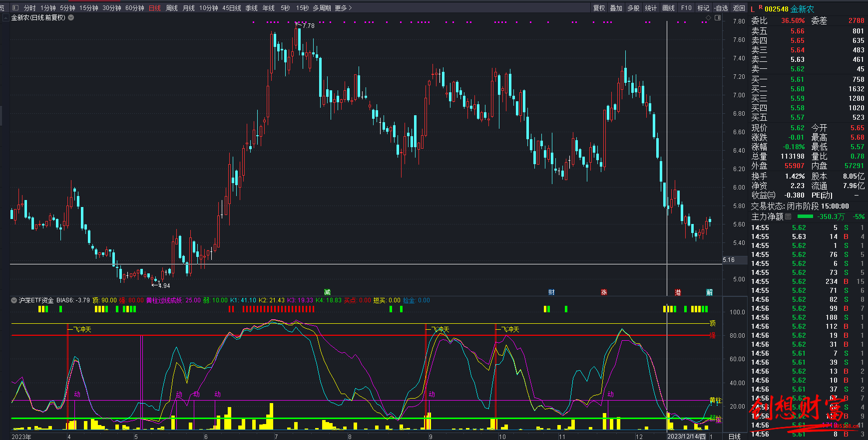Select the 45日线 period

click(231, 8)
